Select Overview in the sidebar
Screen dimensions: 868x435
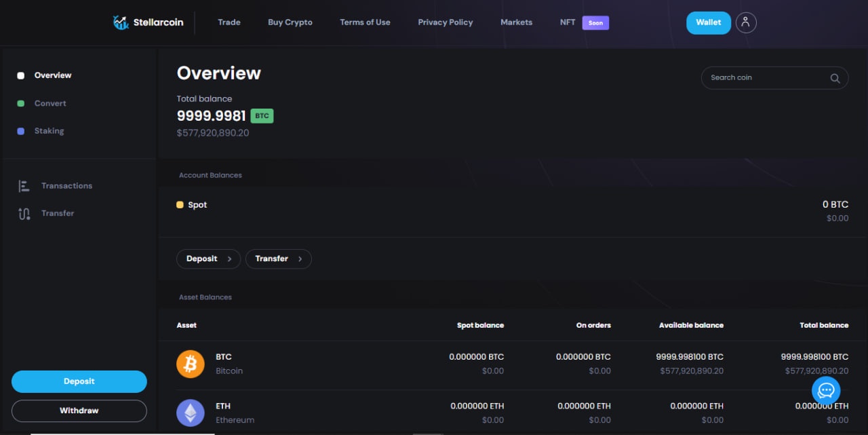point(53,75)
